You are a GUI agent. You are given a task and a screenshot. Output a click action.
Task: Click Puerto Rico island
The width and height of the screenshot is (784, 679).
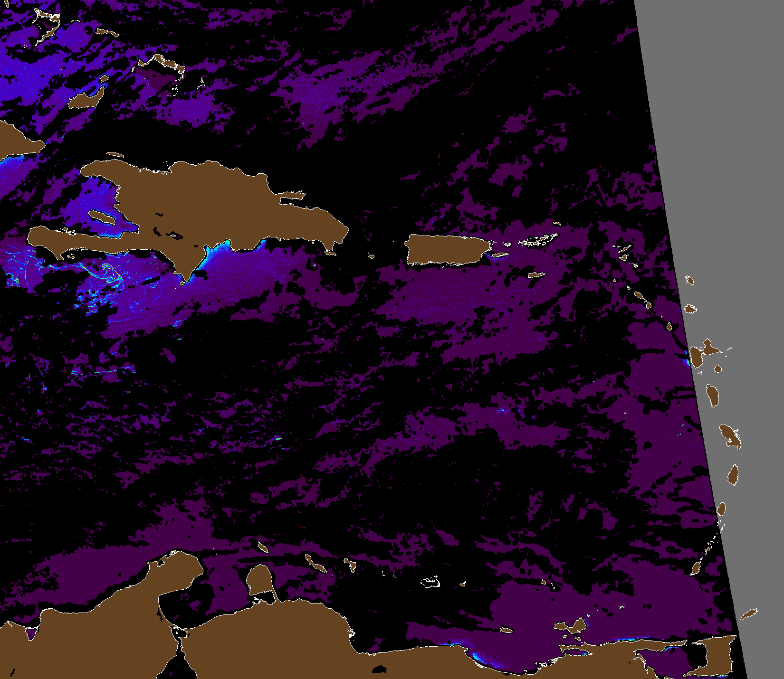click(x=447, y=249)
